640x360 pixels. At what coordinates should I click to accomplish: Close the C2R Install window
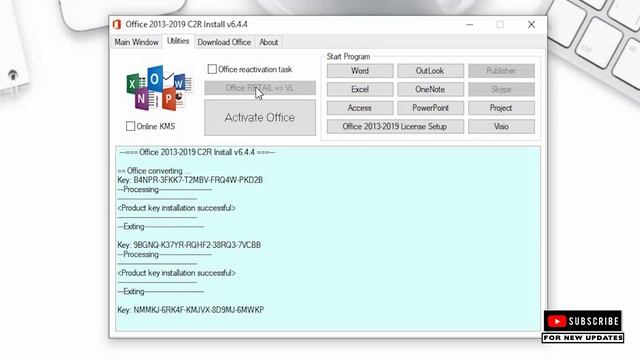(531, 24)
